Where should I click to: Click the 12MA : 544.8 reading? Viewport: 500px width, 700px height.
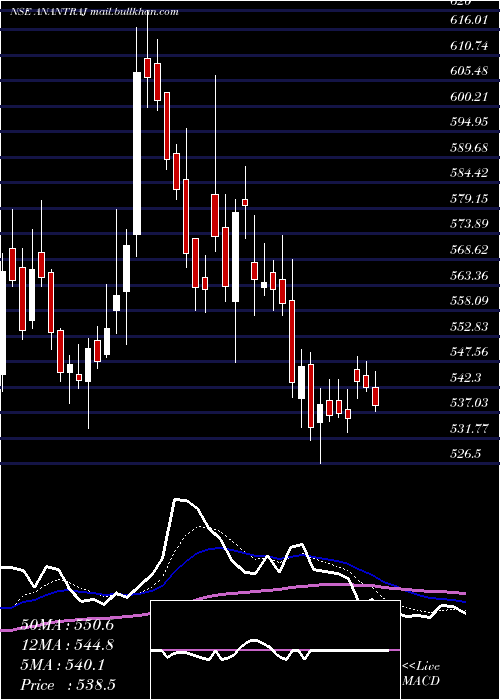tap(67, 645)
